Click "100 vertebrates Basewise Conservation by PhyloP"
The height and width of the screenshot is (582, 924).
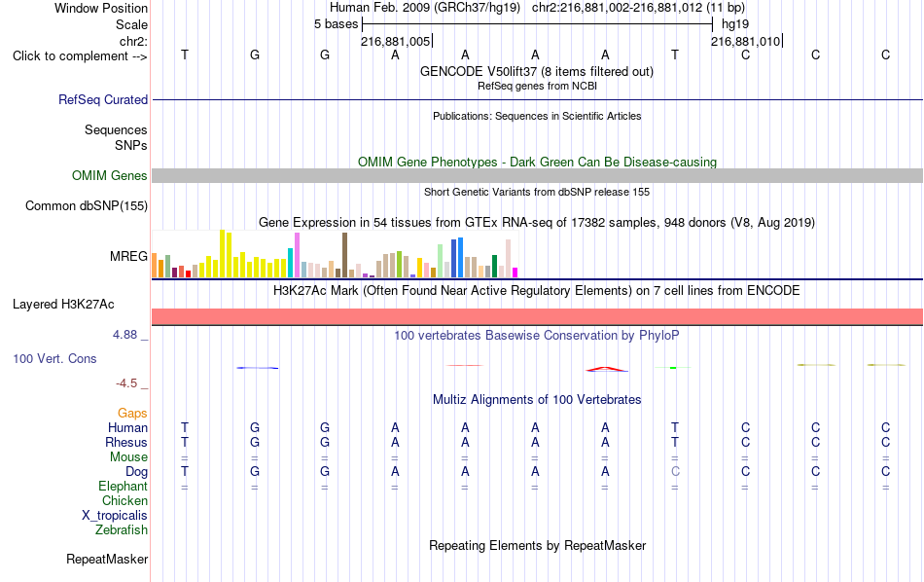[x=536, y=335]
